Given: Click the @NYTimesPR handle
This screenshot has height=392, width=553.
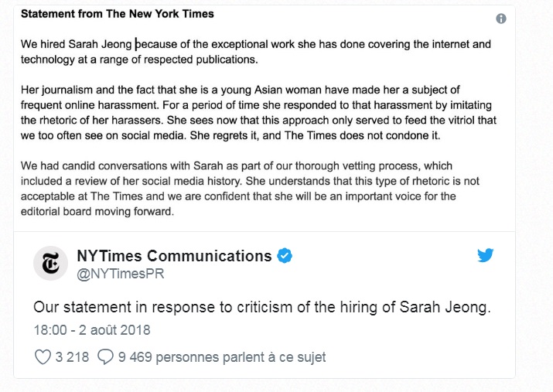Looking at the screenshot, I should (121, 274).
